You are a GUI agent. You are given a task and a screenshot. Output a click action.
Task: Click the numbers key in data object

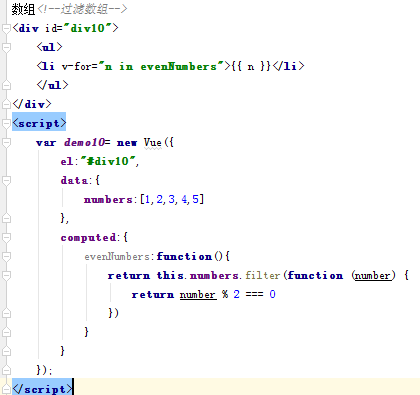pyautogui.click(x=108, y=200)
